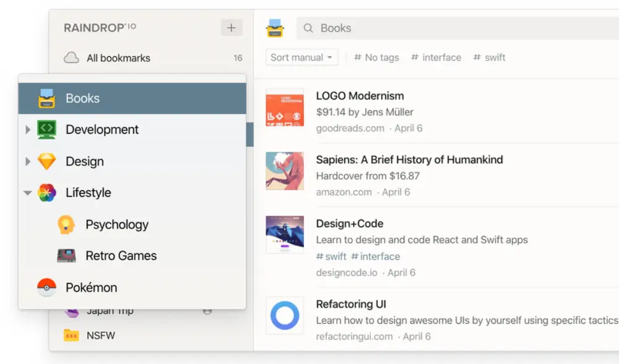Click the All bookmarks cloud icon
Screen dimensions: 619x364
pos(72,58)
